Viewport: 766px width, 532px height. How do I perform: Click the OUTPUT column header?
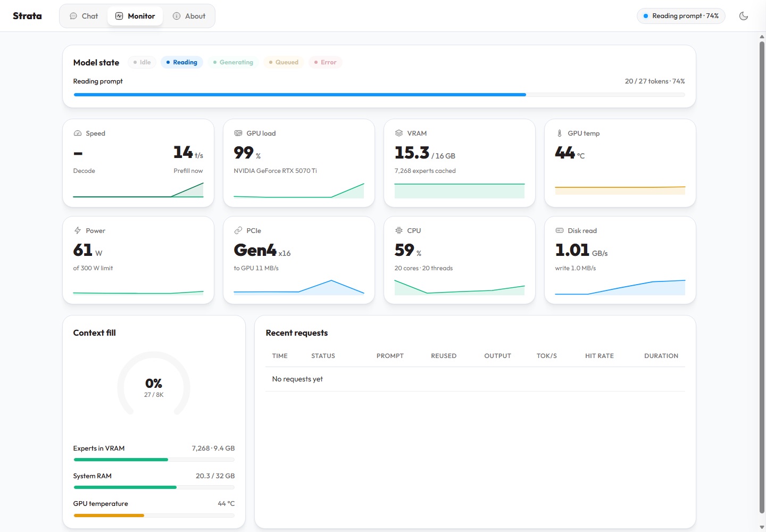[x=497, y=356]
